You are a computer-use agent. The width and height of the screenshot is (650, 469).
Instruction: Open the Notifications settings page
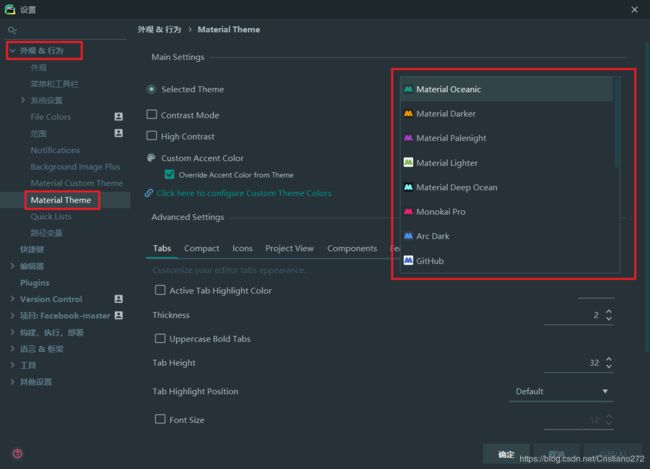tap(55, 150)
